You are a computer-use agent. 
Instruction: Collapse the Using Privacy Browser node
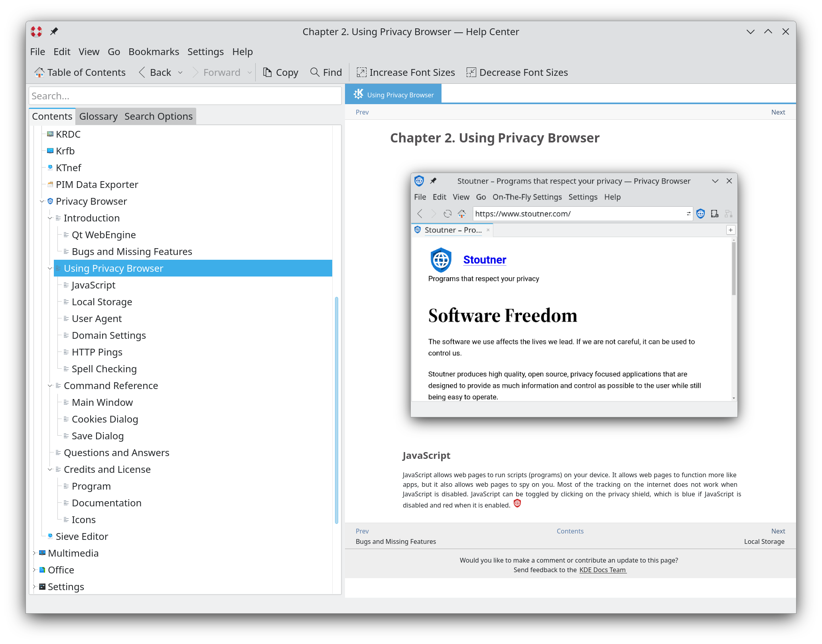pyautogui.click(x=50, y=269)
